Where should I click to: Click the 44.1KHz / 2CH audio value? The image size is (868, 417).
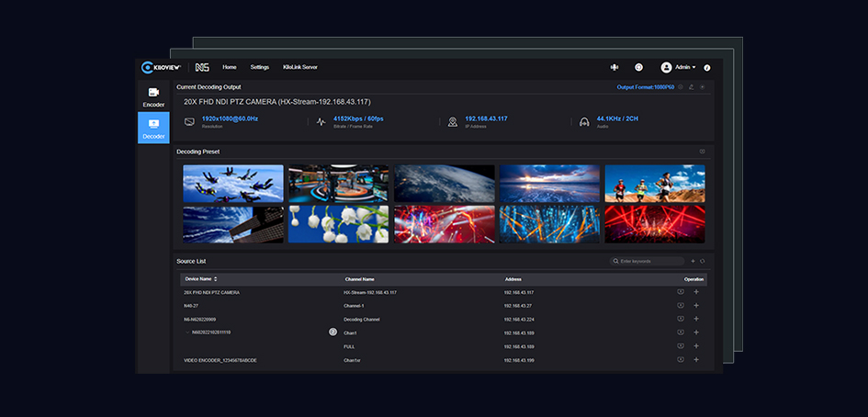(x=618, y=118)
